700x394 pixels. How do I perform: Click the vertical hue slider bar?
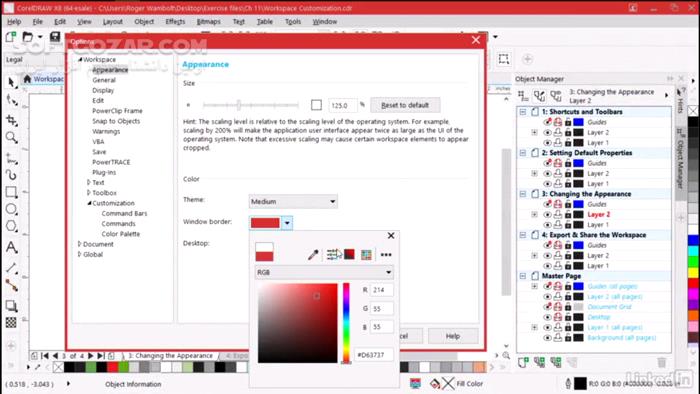coord(346,323)
